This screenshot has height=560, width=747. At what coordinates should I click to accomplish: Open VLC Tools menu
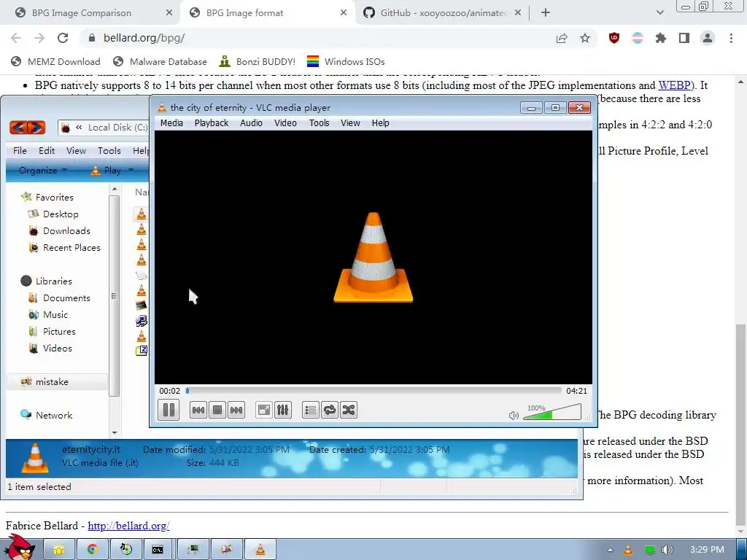click(x=320, y=122)
